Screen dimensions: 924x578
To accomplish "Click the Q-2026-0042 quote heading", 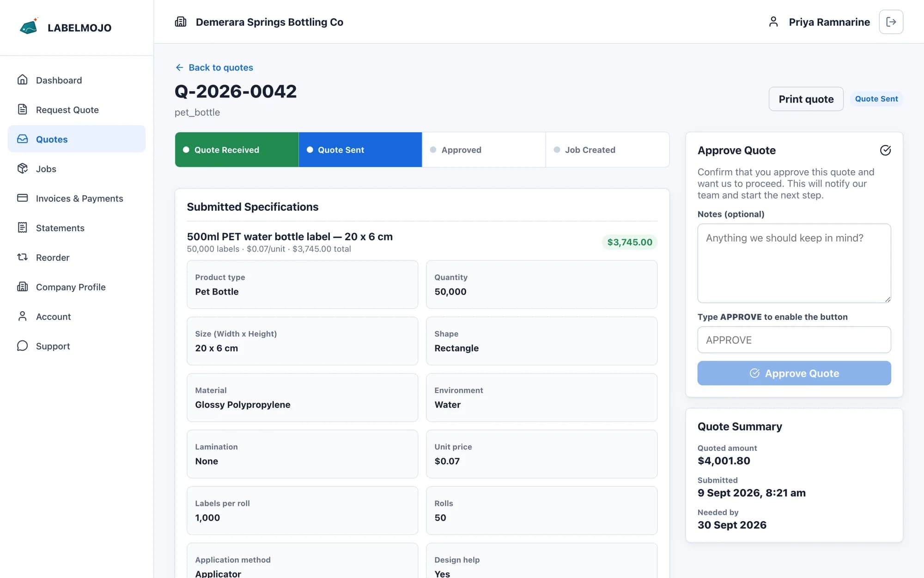I will coord(236,92).
